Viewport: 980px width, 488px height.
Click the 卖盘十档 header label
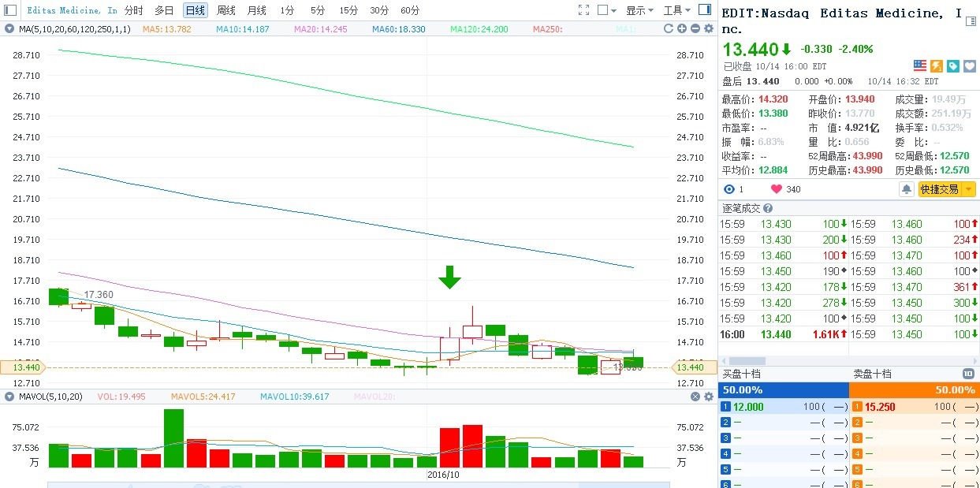(x=872, y=374)
